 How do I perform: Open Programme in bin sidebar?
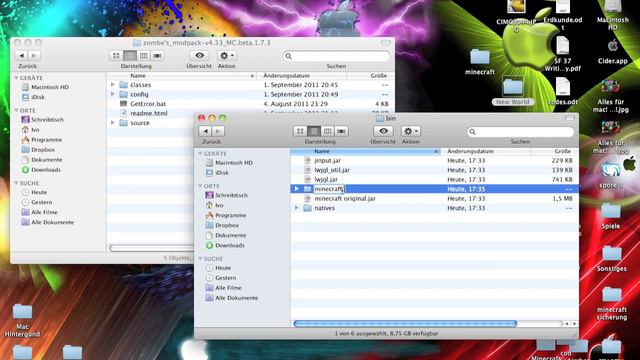coord(231,215)
